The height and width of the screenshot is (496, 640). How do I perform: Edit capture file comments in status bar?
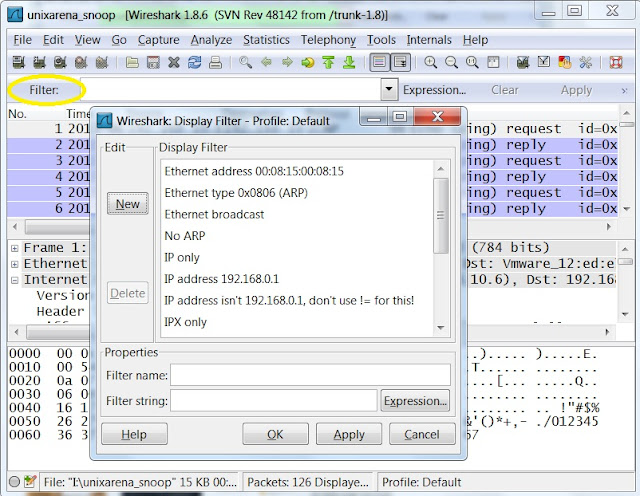click(29, 482)
